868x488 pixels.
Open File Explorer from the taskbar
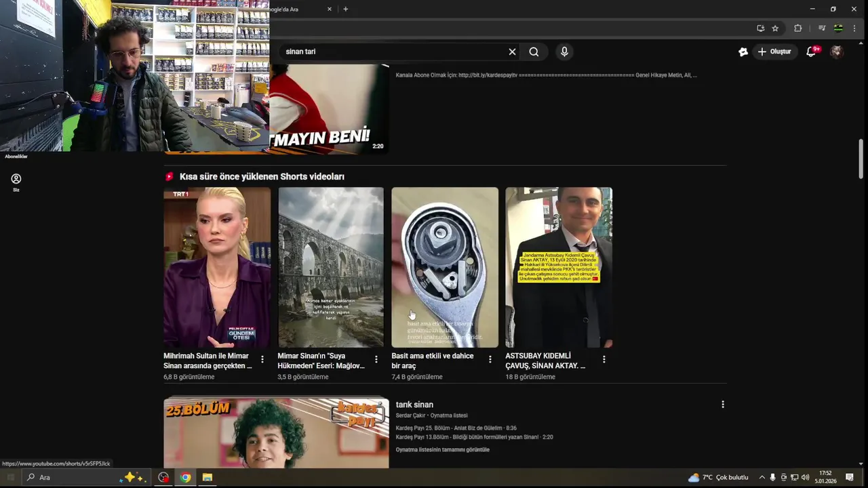208,477
